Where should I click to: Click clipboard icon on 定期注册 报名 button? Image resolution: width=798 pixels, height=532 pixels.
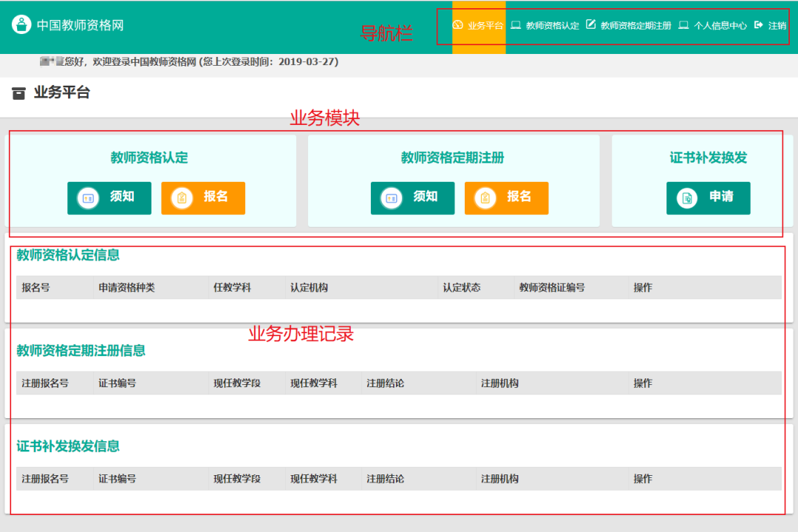point(485,198)
